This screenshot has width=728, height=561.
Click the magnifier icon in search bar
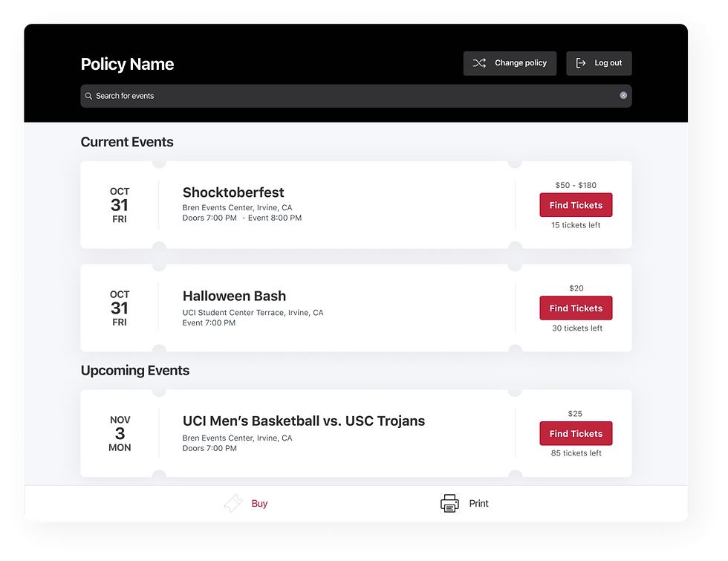pyautogui.click(x=88, y=96)
